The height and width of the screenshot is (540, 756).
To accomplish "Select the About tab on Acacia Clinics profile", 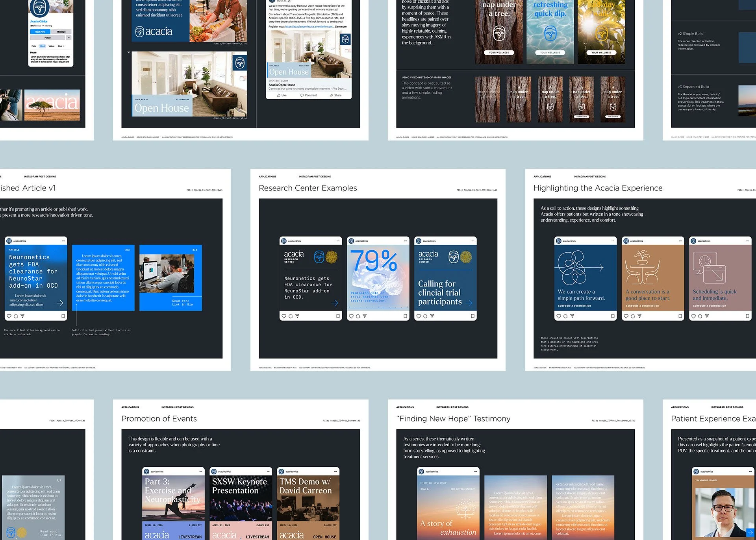I will (x=43, y=46).
